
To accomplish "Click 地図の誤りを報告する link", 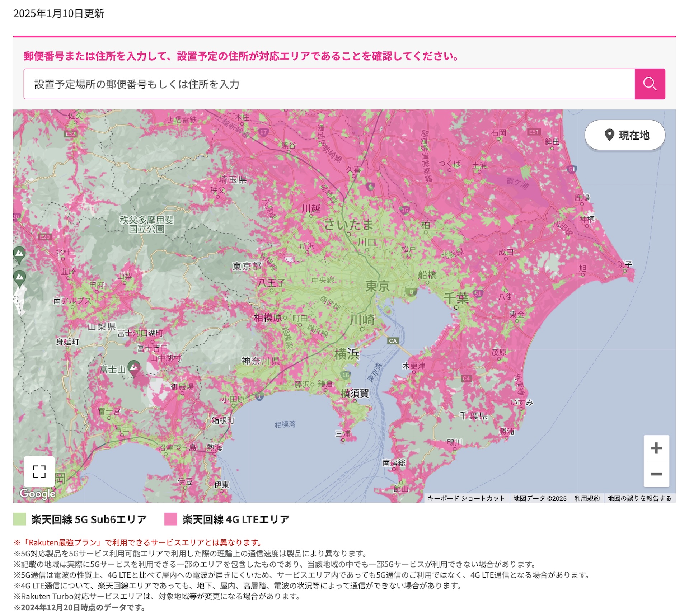I will (639, 498).
